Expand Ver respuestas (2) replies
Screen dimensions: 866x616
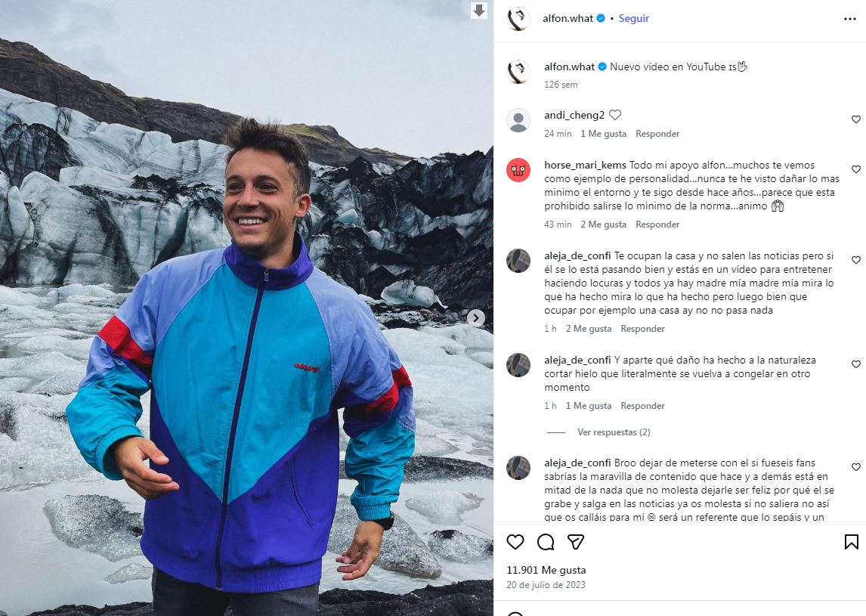click(x=613, y=432)
